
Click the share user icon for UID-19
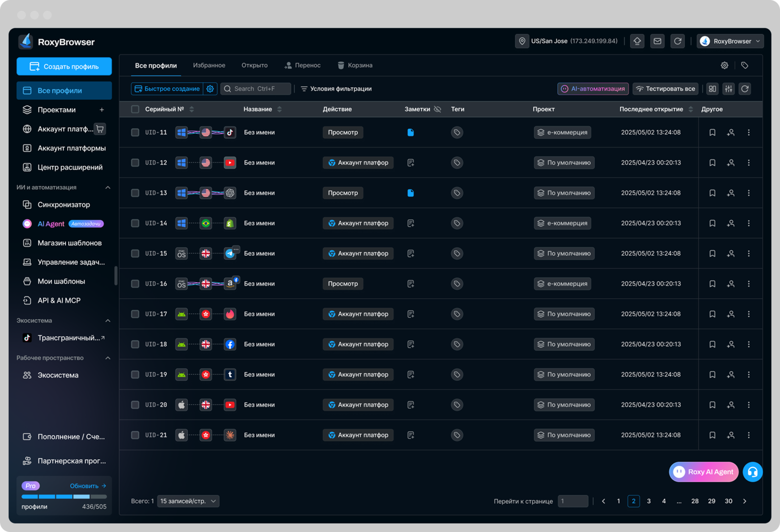tap(731, 375)
